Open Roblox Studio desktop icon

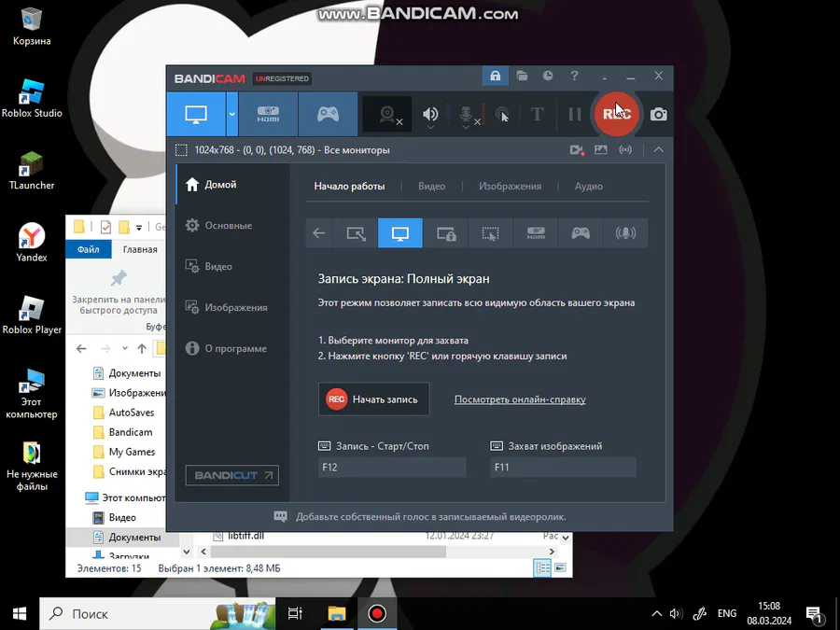(32, 99)
